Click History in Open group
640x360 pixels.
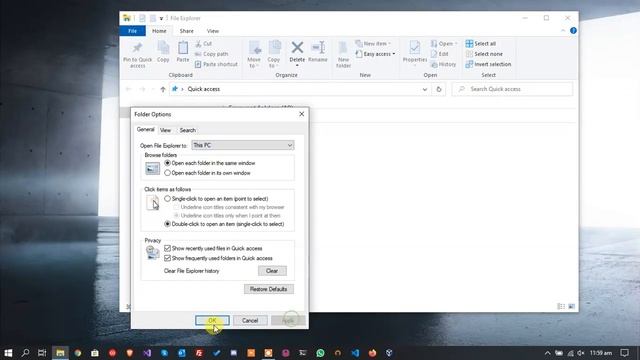(443, 64)
